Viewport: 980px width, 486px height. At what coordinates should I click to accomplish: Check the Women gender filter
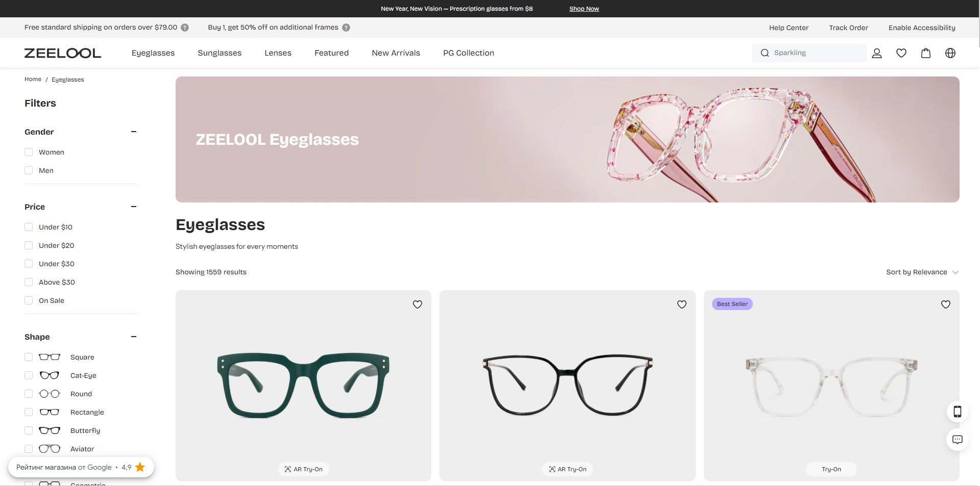29,152
